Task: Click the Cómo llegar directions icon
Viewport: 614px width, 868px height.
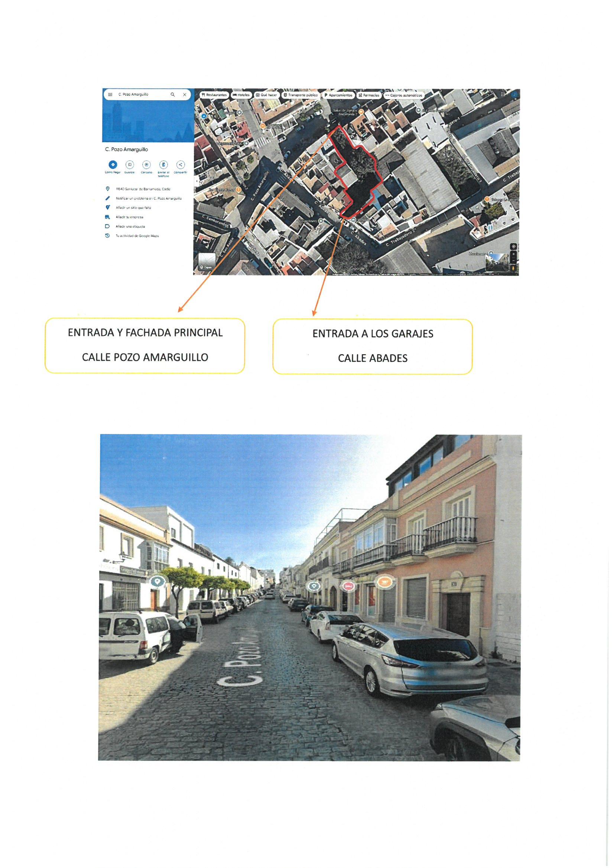Action: click(113, 164)
